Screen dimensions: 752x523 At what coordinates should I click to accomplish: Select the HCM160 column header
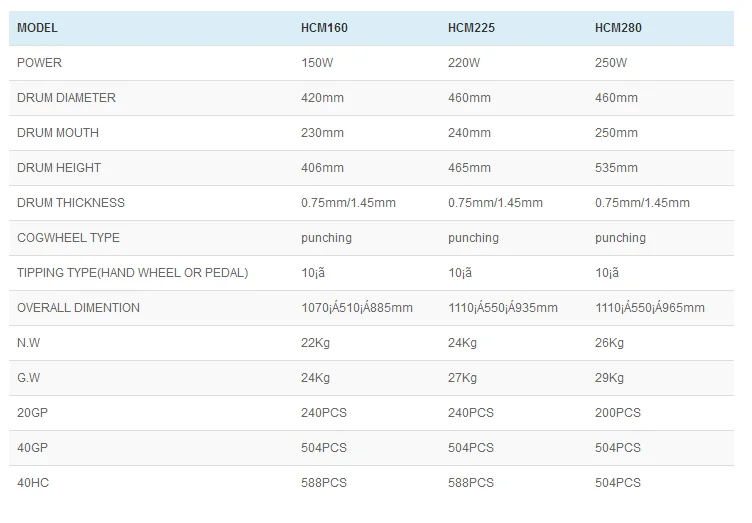click(325, 28)
